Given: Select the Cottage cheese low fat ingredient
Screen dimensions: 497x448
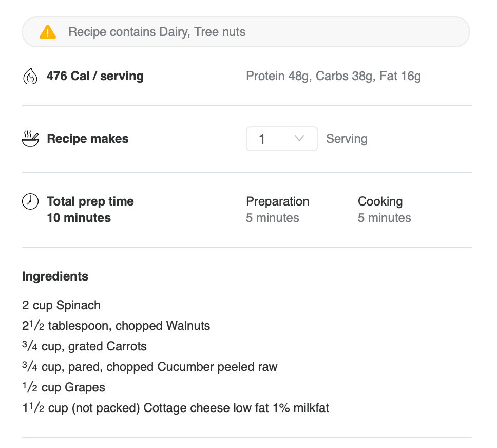Looking at the screenshot, I should (x=176, y=408).
